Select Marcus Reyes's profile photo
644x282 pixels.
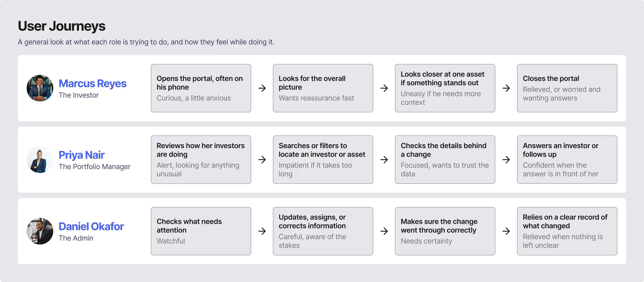pos(40,88)
